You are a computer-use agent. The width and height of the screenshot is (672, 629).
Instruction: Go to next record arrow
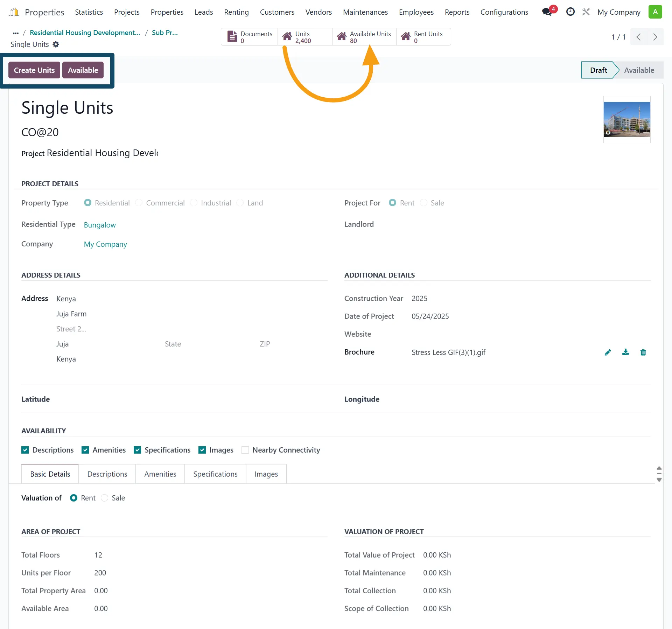tap(655, 37)
